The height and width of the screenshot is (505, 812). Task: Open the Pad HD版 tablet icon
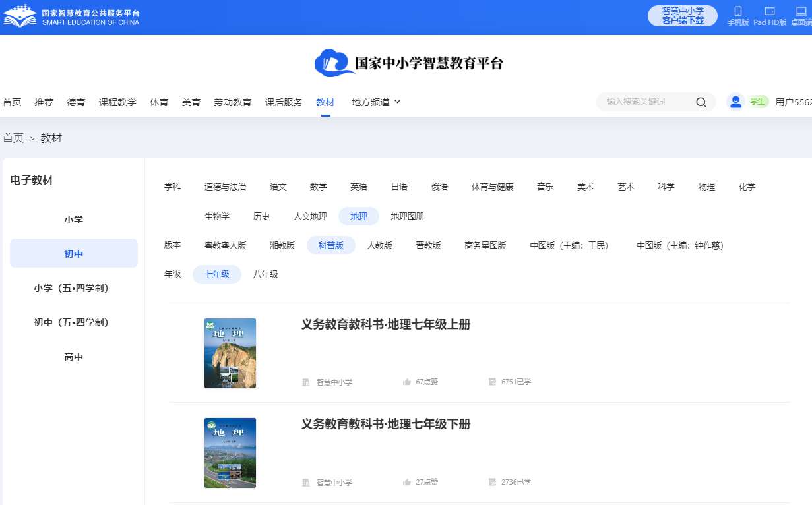click(770, 11)
